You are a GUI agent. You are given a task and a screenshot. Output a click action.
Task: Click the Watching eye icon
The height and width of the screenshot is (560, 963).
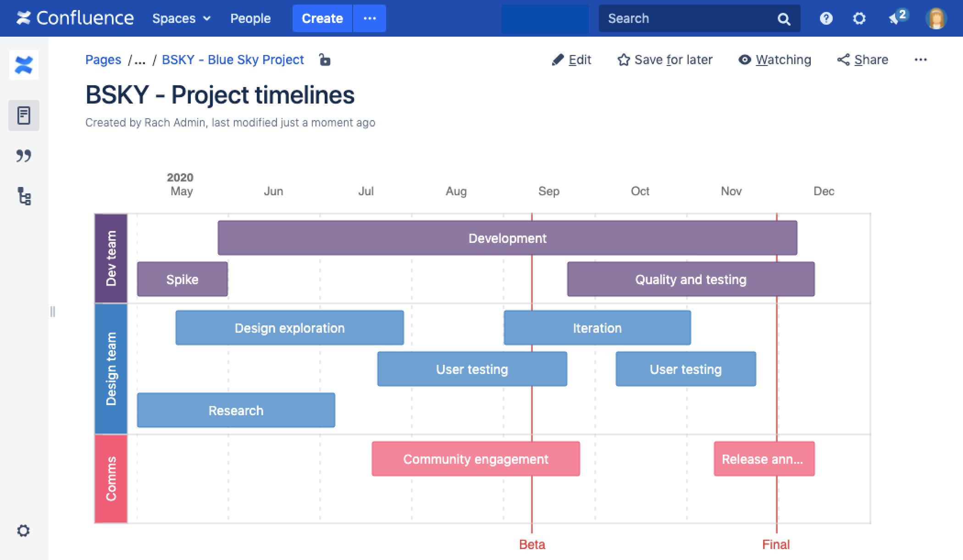[x=744, y=60]
